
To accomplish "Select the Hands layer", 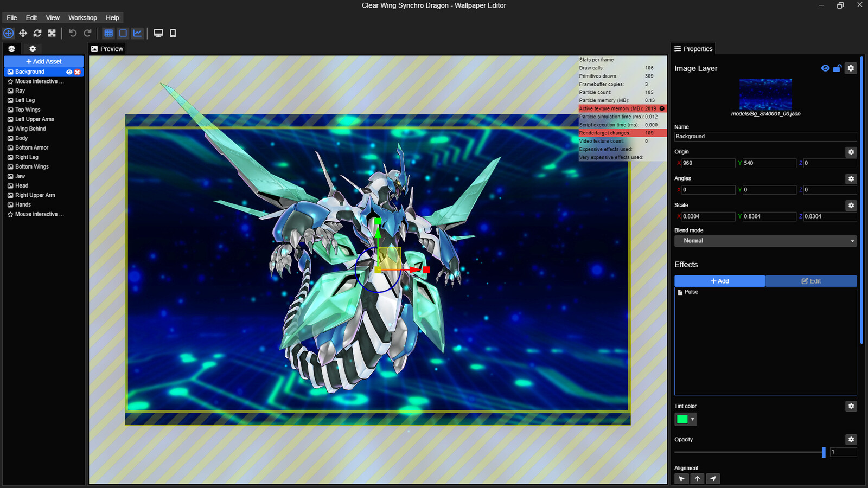I will (x=43, y=205).
